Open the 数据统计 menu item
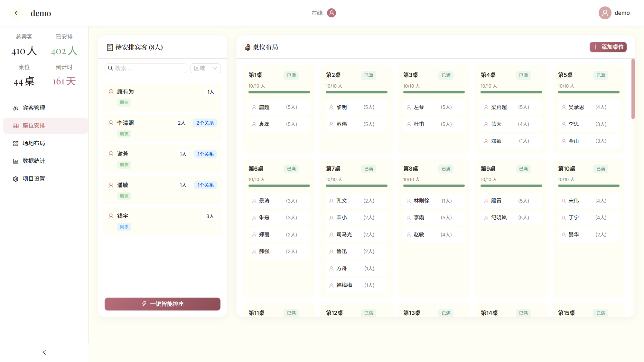This screenshot has height=362, width=644. [46, 161]
